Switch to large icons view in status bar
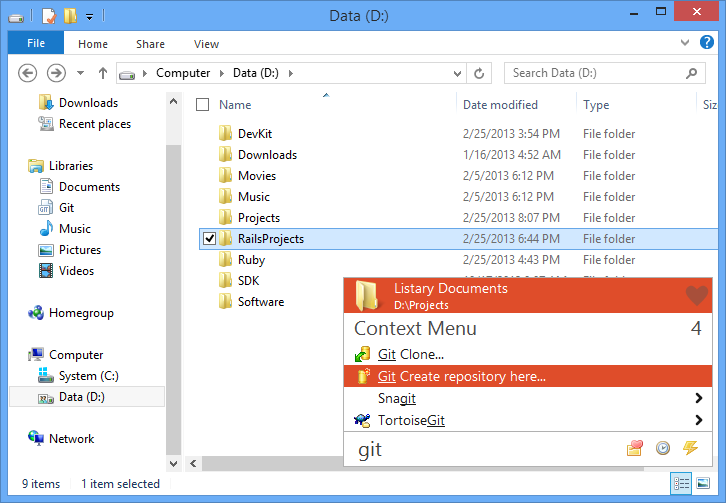 703,484
